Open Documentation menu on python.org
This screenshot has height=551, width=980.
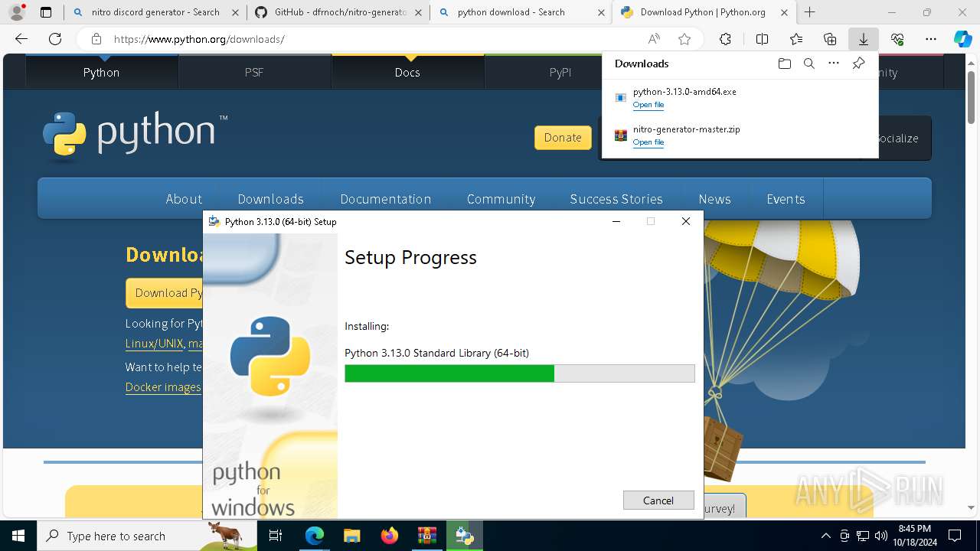tap(385, 199)
